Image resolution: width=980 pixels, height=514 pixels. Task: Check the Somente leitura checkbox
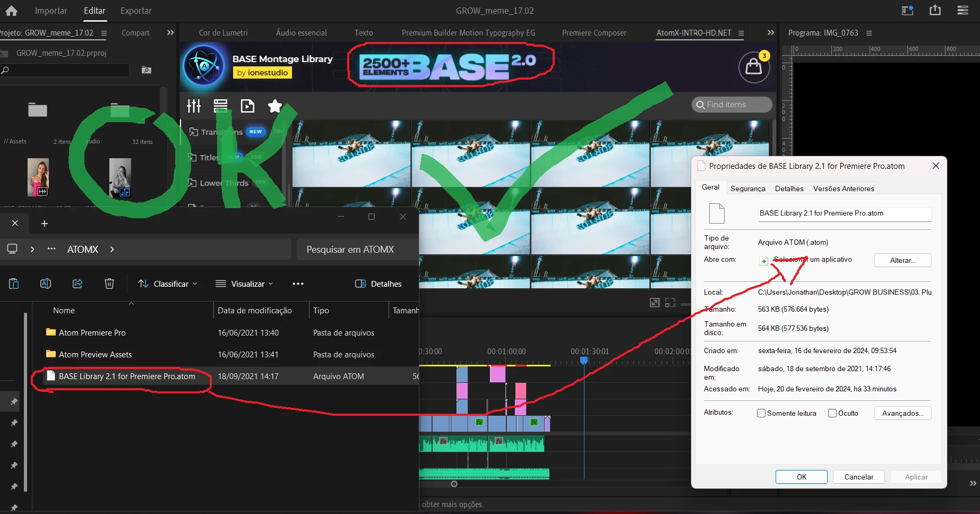(x=761, y=413)
